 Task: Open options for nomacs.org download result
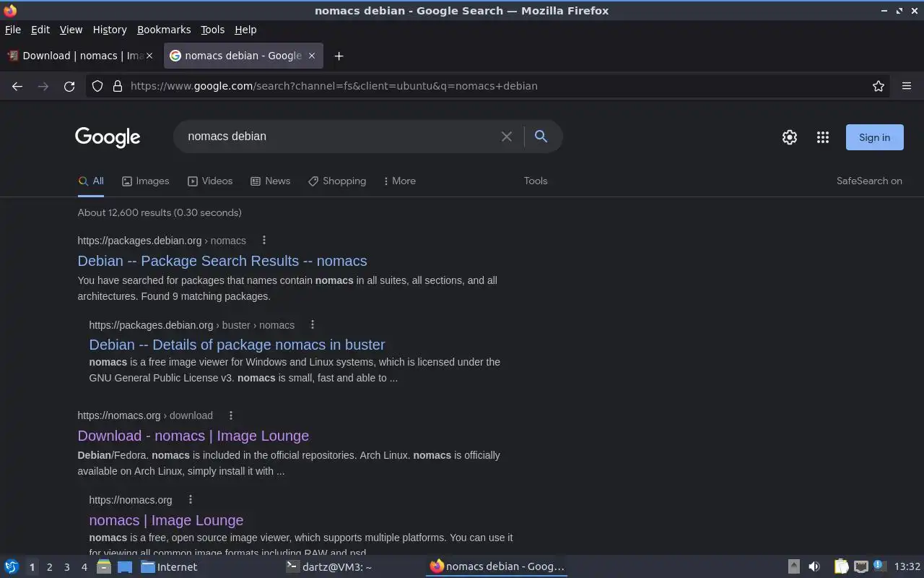tap(231, 415)
